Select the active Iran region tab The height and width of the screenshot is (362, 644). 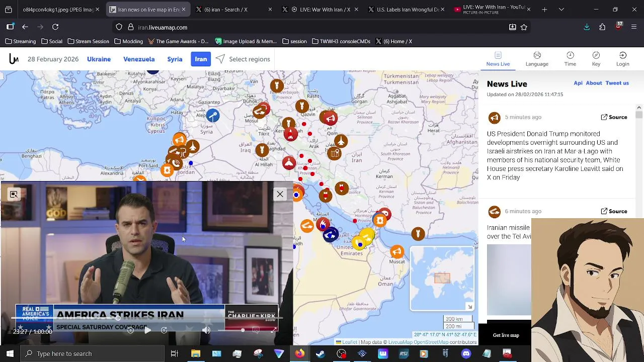[x=201, y=59]
